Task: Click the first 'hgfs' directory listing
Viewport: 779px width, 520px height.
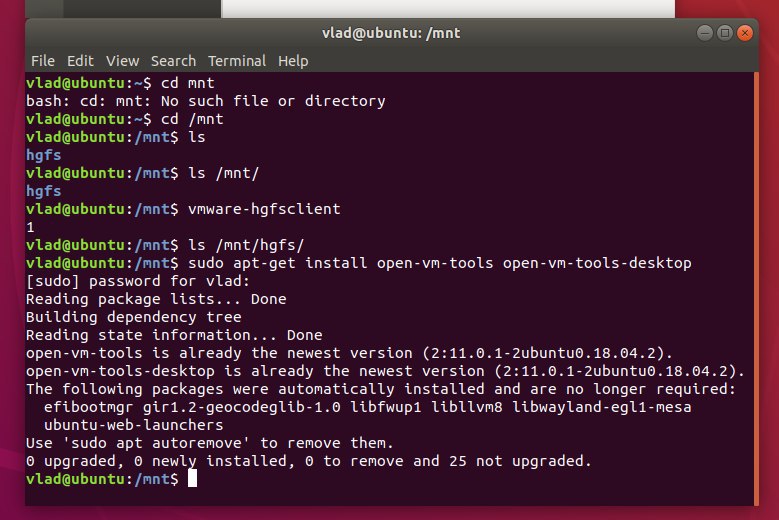Action: click(x=44, y=155)
